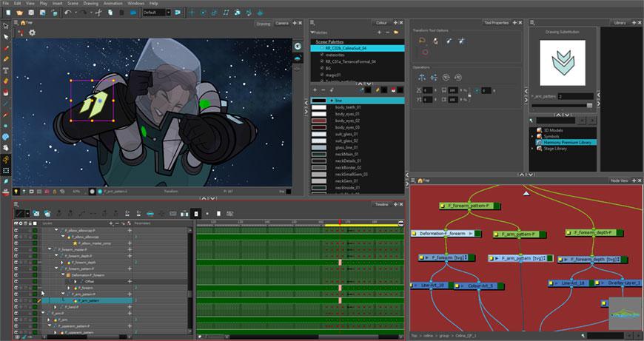The image size is (644, 341).
Task: Toggle the meteorites palette checkbox
Action: click(322, 55)
